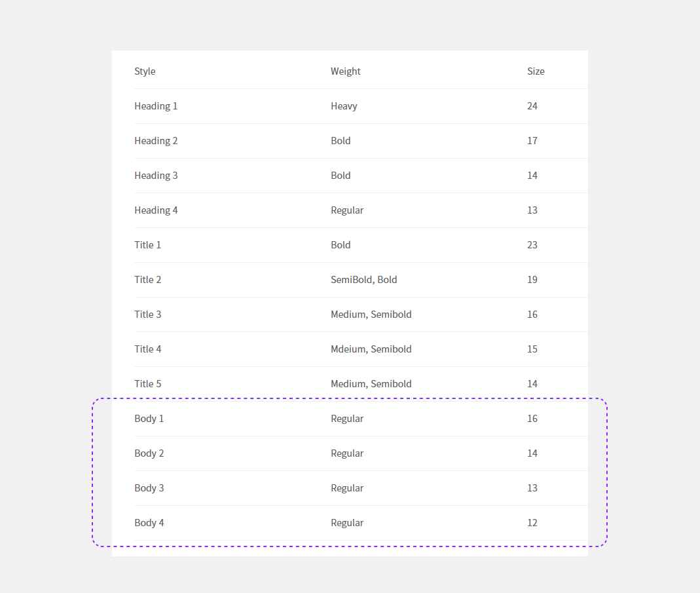This screenshot has width=700, height=593.
Task: Click the SemiBold, Bold weight cell
Action: point(363,280)
